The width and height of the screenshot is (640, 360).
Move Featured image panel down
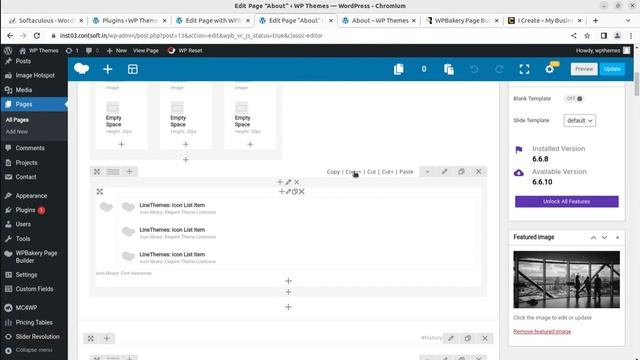(x=604, y=238)
